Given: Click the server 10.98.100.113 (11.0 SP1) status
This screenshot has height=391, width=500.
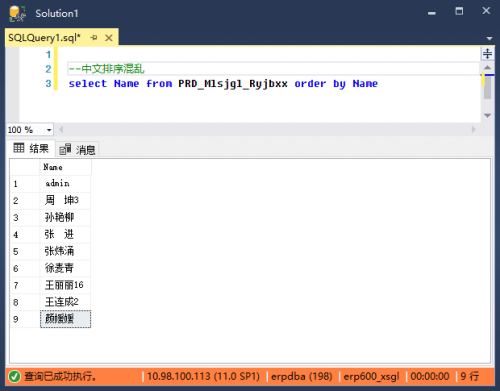Looking at the screenshot, I should click(x=203, y=376).
